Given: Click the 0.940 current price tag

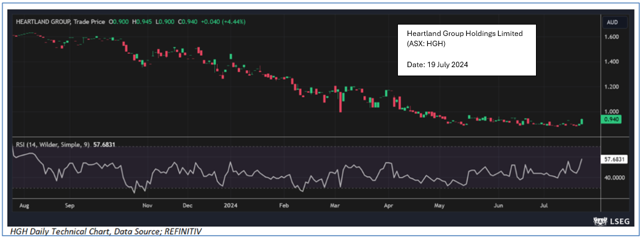Looking at the screenshot, I should [612, 119].
